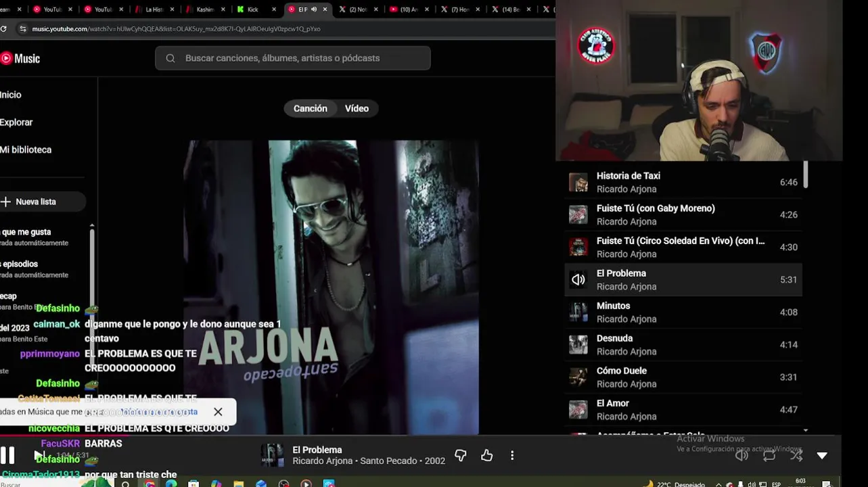Screen dimensions: 868x487
Task: Click the Desnuda thumbnail in queue
Action: pyautogui.click(x=578, y=344)
